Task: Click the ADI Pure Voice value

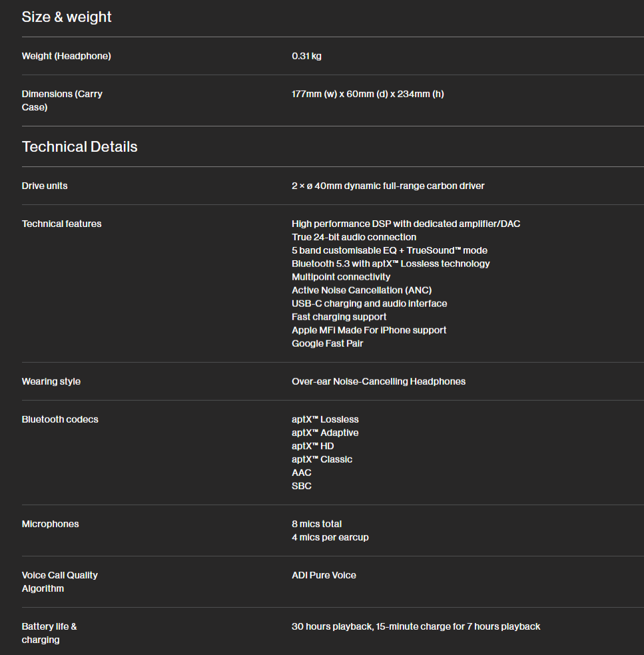Action: [324, 575]
